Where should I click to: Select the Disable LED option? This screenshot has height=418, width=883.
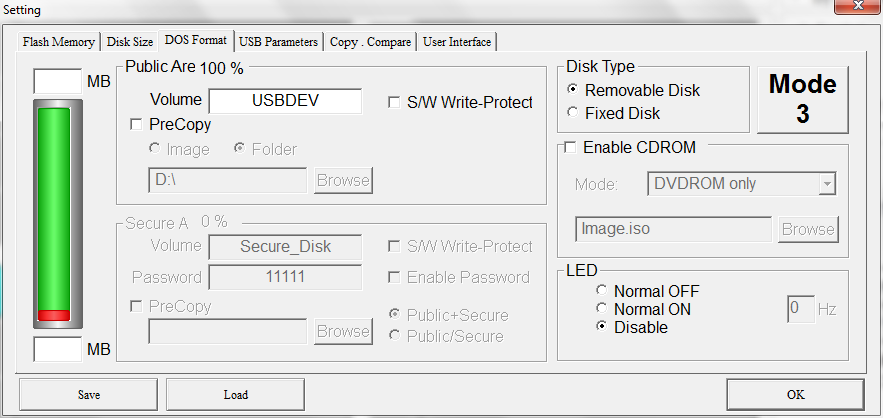(x=601, y=328)
